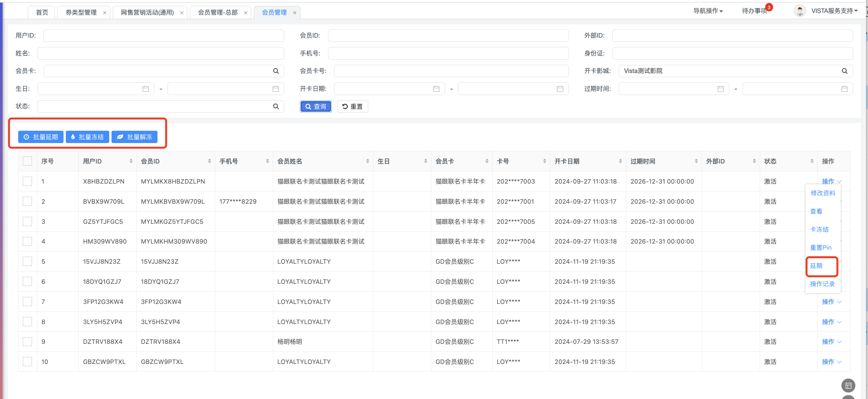Check the row for 15VJJ8N23Z

click(x=27, y=261)
